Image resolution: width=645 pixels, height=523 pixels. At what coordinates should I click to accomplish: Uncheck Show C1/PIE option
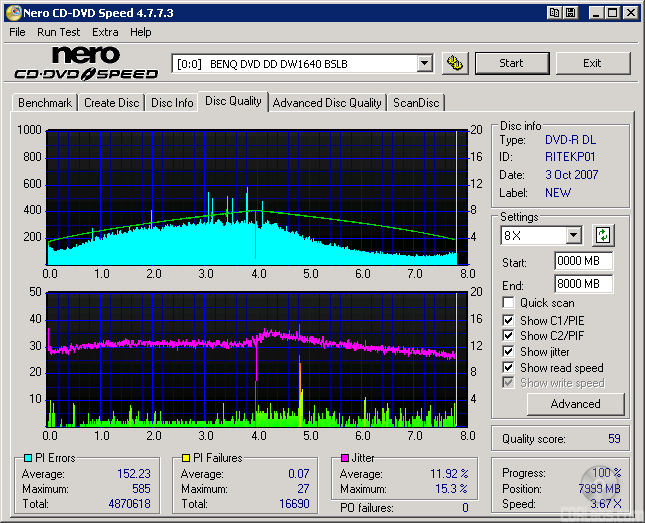(x=509, y=320)
